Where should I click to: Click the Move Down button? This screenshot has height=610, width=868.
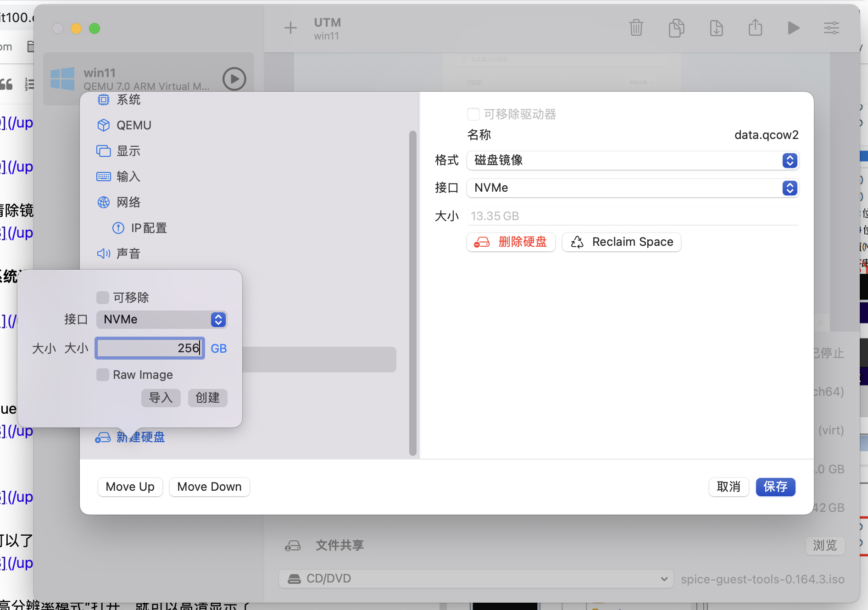point(210,487)
